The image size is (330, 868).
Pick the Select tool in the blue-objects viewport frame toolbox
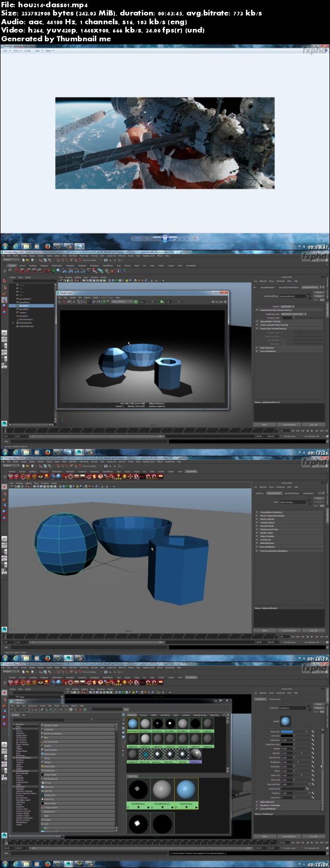(4, 486)
